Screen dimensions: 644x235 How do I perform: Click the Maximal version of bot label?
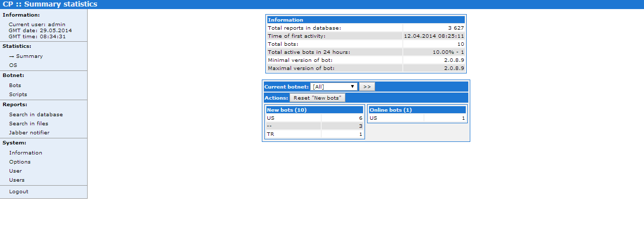click(x=301, y=68)
